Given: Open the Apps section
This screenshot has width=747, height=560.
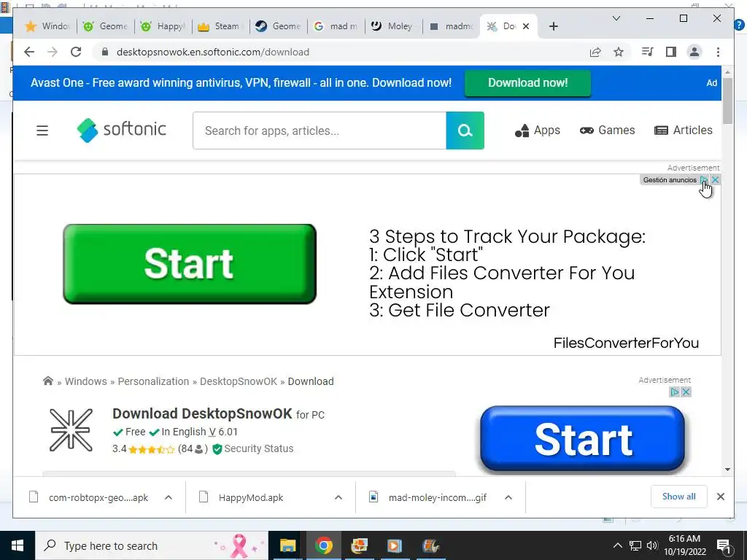Looking at the screenshot, I should coord(538,130).
